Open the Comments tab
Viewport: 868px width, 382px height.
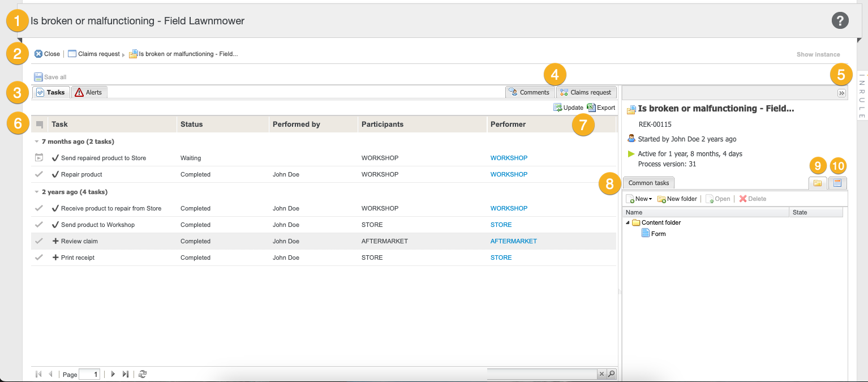[530, 92]
